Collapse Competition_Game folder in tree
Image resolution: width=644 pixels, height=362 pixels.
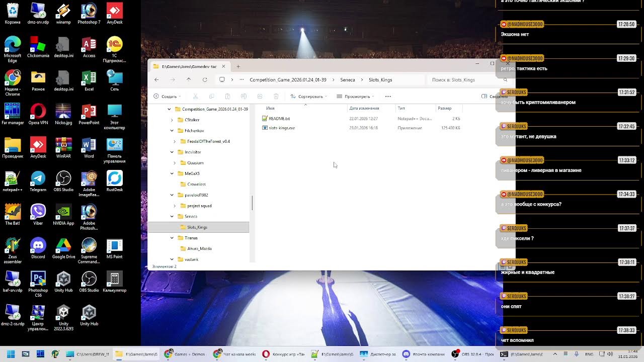tap(169, 109)
